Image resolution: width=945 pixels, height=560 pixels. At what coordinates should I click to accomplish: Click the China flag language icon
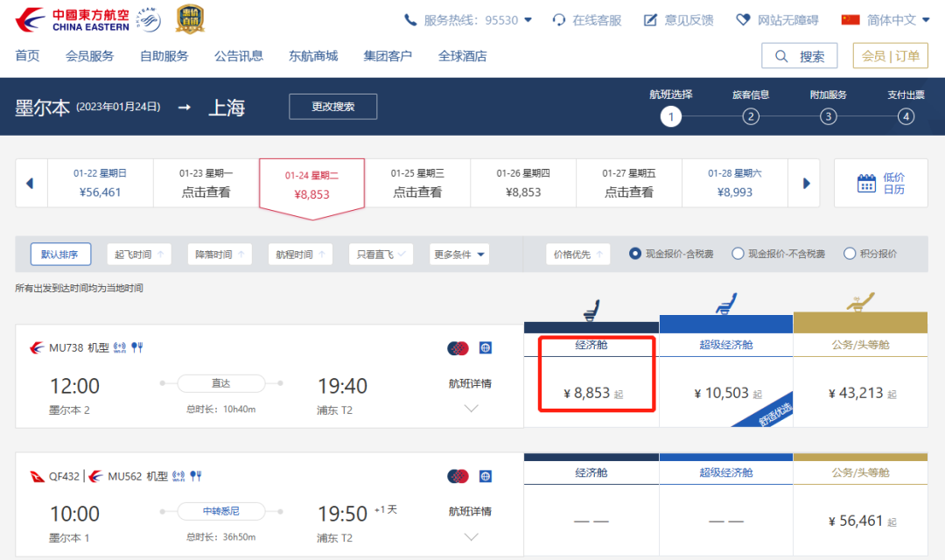[x=850, y=20]
